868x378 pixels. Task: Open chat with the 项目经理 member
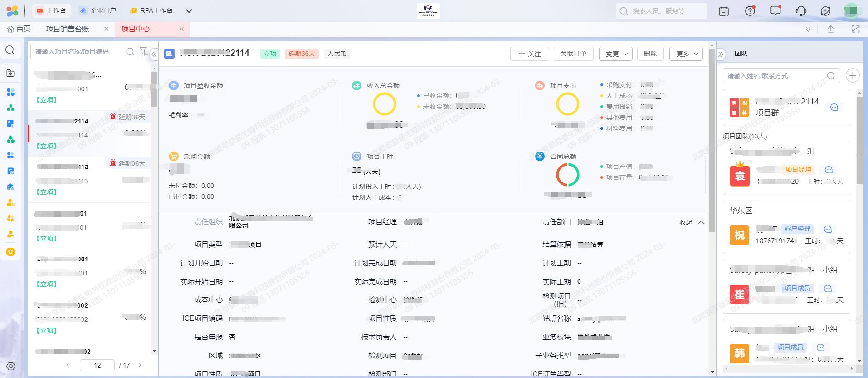coord(829,170)
